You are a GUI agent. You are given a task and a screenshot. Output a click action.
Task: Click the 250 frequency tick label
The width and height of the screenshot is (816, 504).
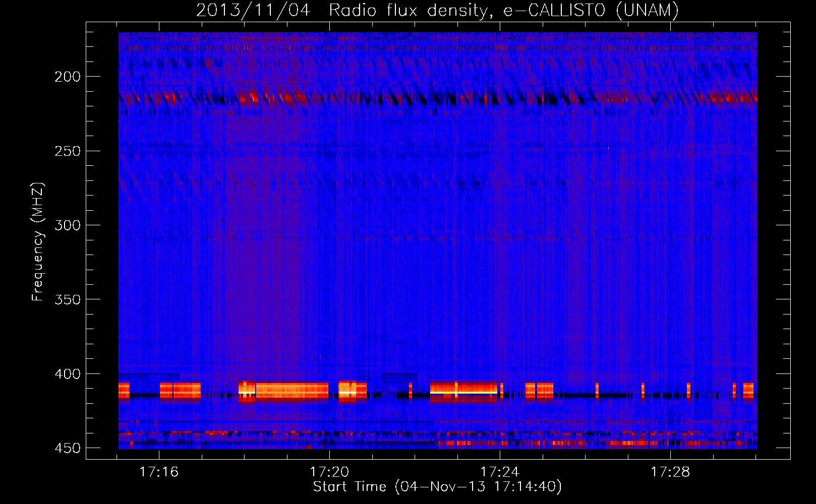click(x=68, y=151)
